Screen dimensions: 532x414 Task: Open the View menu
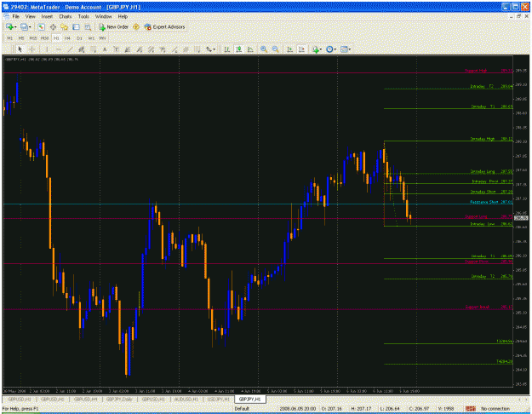30,16
